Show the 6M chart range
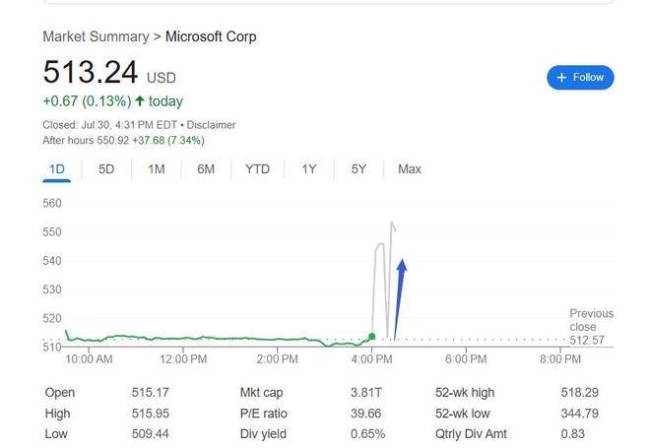The width and height of the screenshot is (650, 448). coord(206,169)
